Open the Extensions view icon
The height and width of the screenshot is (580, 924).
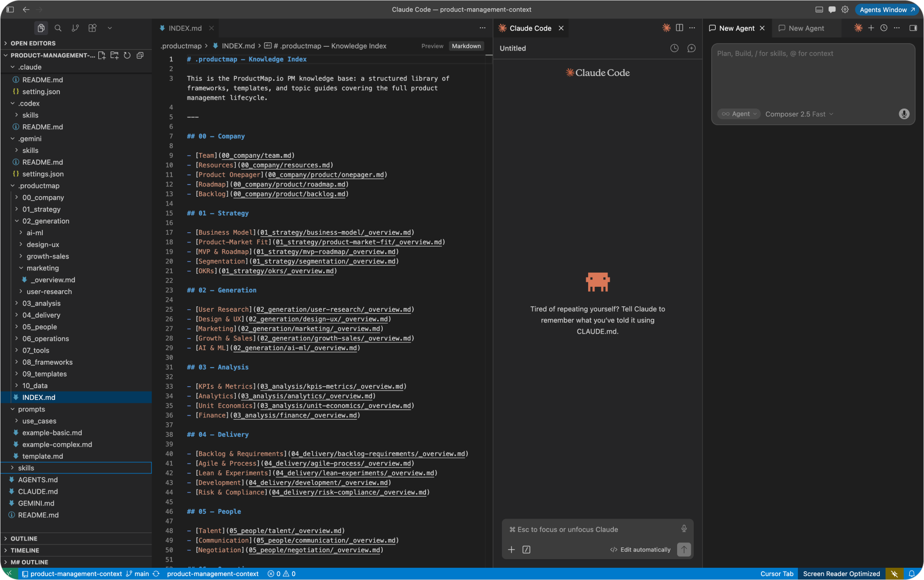pyautogui.click(x=92, y=28)
